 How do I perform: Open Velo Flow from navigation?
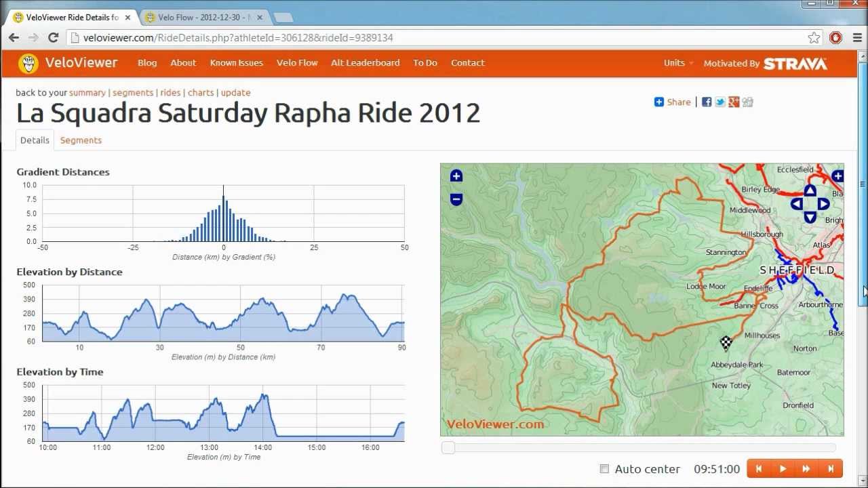click(x=297, y=63)
